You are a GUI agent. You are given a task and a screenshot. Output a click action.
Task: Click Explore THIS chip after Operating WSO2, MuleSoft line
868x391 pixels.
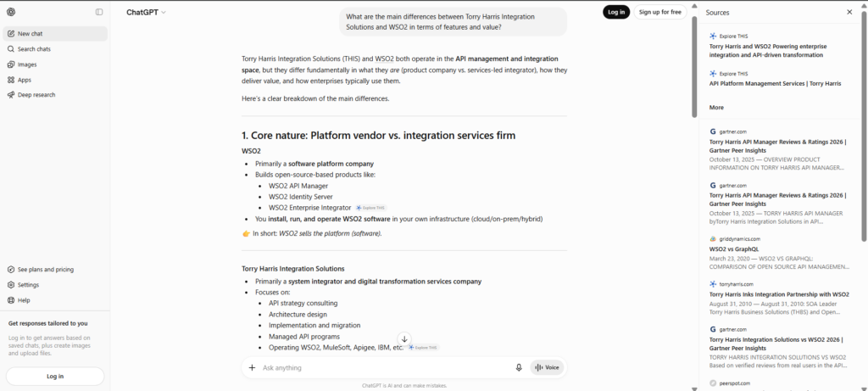pyautogui.click(x=424, y=348)
